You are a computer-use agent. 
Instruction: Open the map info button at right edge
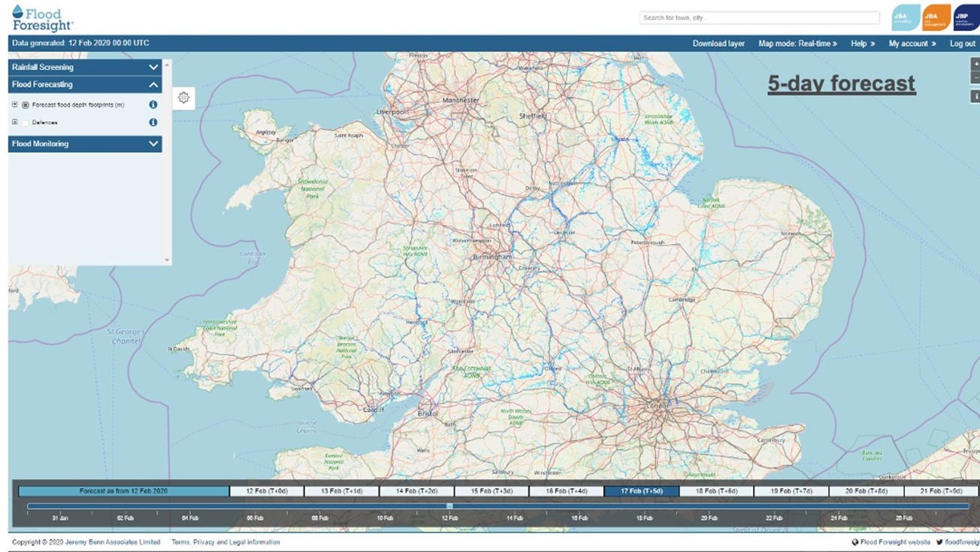click(975, 96)
